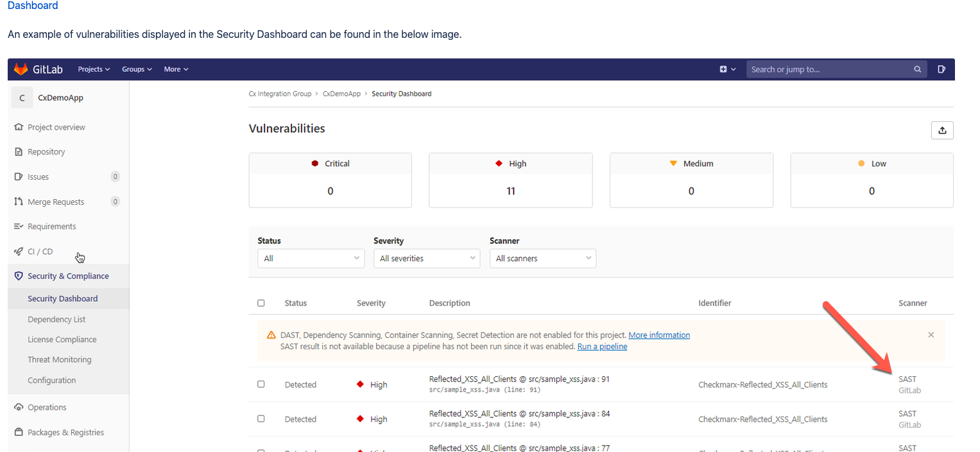Open Security & Compliance section
Screen dimensions: 980x452
point(68,276)
